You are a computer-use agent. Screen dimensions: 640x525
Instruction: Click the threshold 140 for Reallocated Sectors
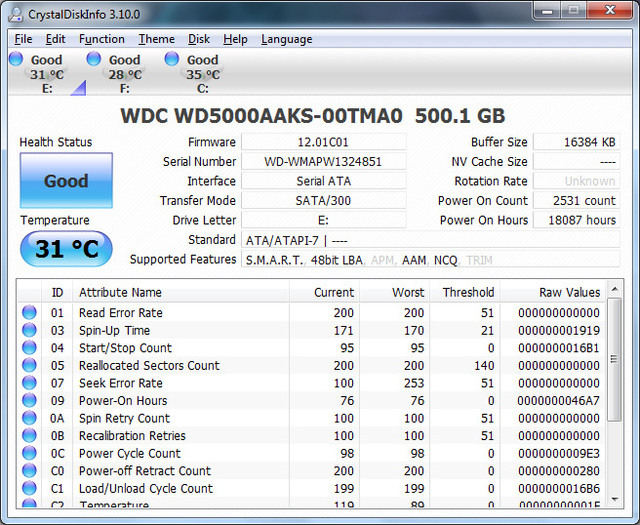tap(484, 365)
